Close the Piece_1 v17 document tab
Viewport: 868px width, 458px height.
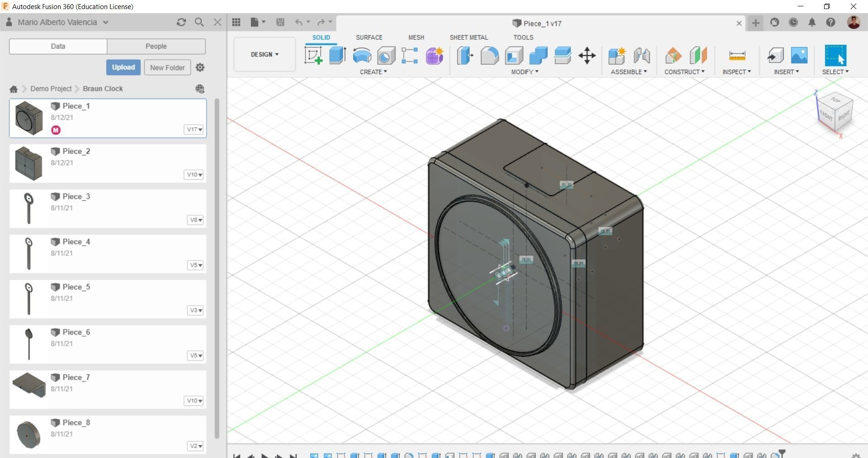click(739, 23)
